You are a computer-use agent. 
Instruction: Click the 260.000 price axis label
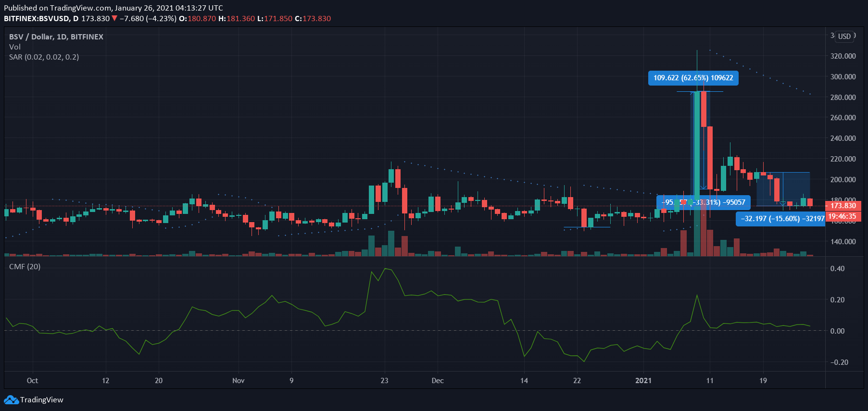tap(843, 117)
